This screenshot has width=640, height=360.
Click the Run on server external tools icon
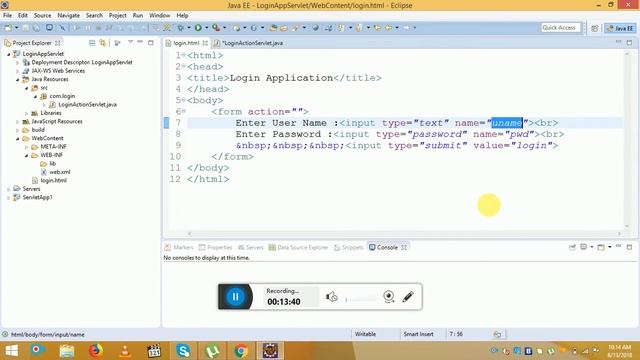click(216, 28)
